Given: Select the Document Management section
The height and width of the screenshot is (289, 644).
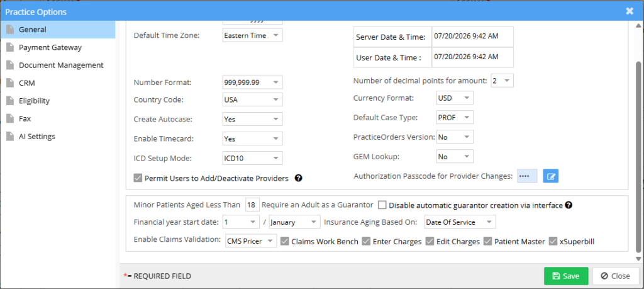Looking at the screenshot, I should 58,65.
